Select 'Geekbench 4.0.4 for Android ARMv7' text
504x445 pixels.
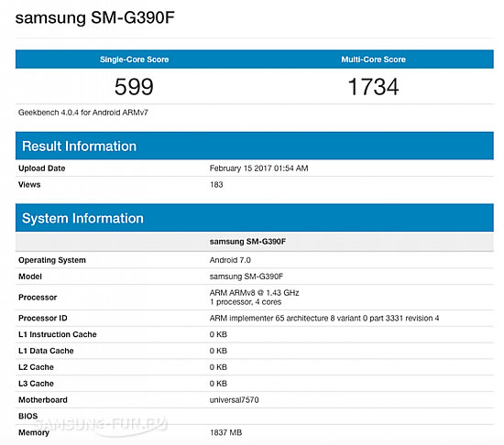(82, 113)
